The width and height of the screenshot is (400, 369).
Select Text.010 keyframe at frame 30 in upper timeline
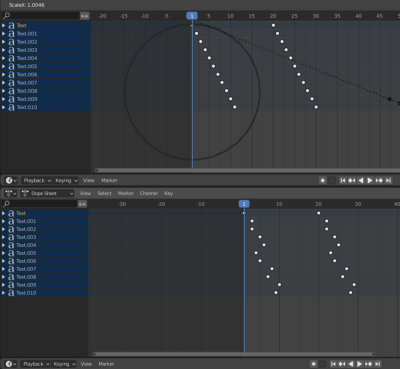[x=316, y=107]
